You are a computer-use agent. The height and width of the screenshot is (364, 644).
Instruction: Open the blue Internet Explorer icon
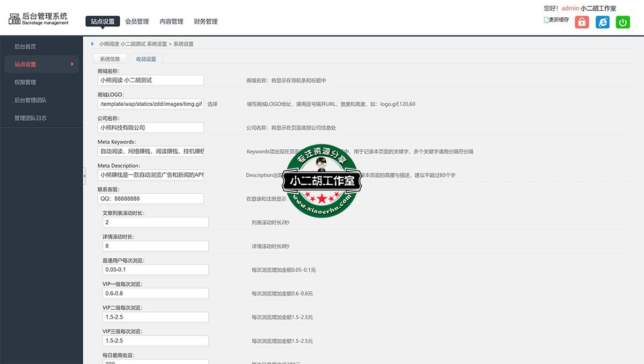click(603, 22)
